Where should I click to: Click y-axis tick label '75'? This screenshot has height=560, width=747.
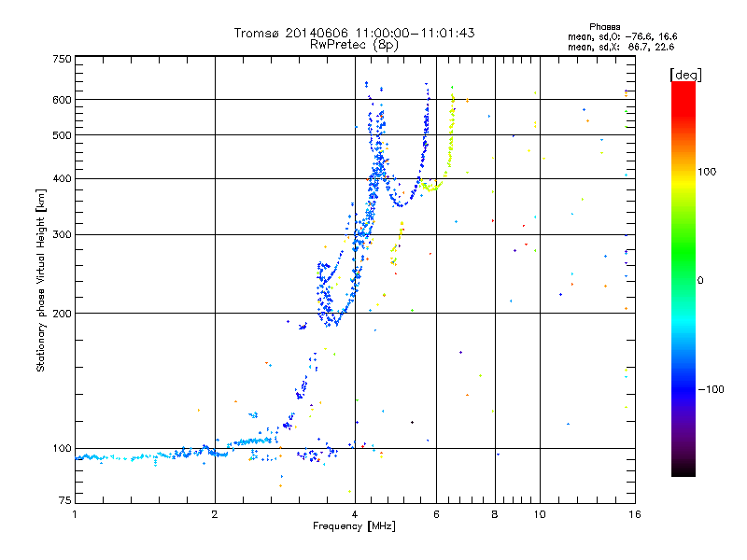pyautogui.click(x=65, y=500)
